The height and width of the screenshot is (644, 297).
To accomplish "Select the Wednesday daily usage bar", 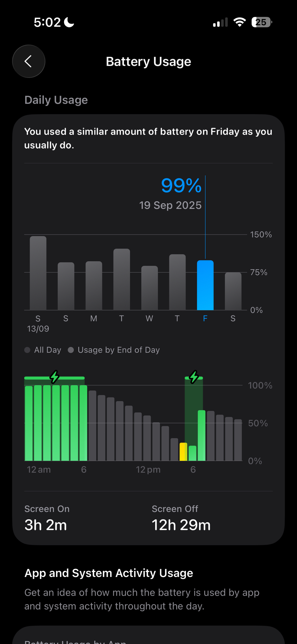I will click(149, 288).
